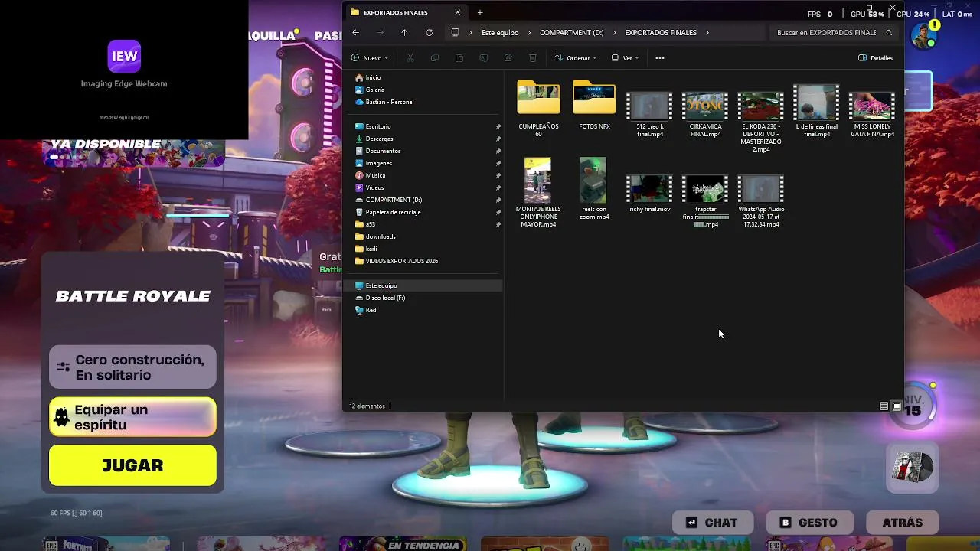Close the EXPORTADOS FINALES tab
The width and height of the screenshot is (980, 551).
458,12
